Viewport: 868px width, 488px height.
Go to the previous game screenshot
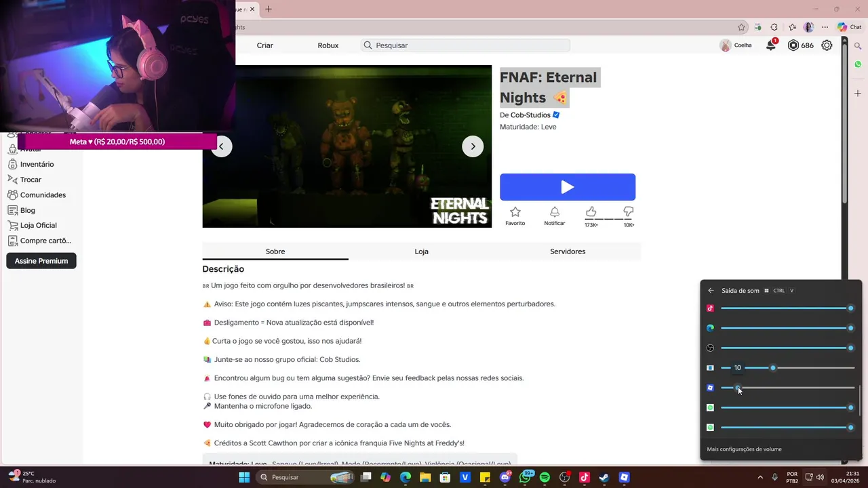221,146
